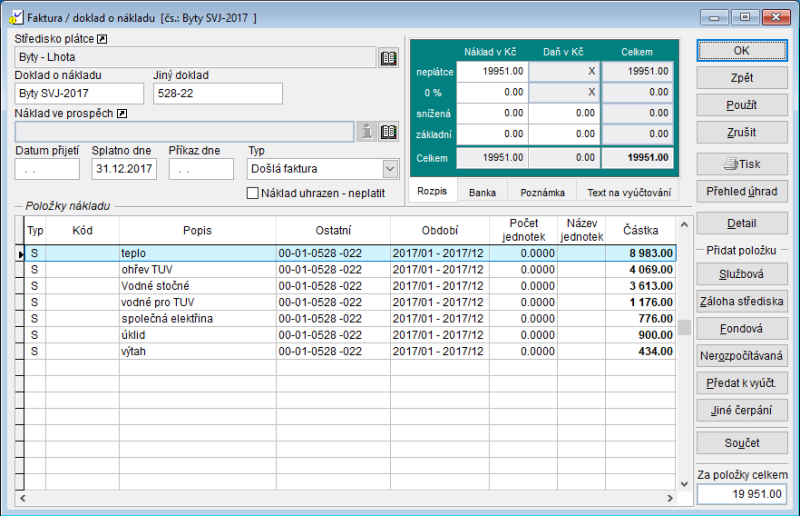This screenshot has width=800, height=516.
Task: Print the invoice with the Tisk button
Action: click(741, 163)
